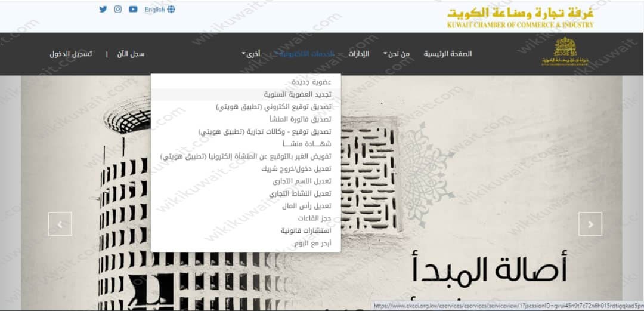Open الصفحة الرئيسية home page link
Viewport: 644px width, 311px height.
tap(447, 54)
